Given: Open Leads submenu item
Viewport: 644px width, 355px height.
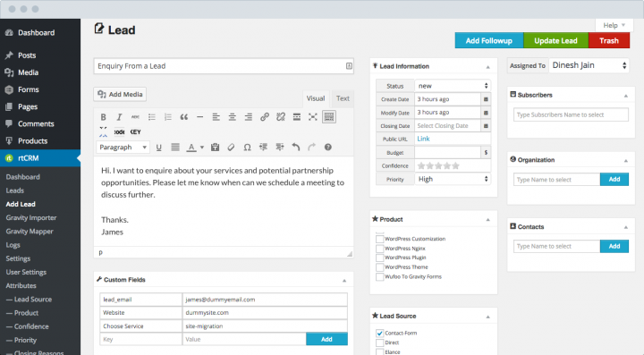Looking at the screenshot, I should tap(15, 190).
